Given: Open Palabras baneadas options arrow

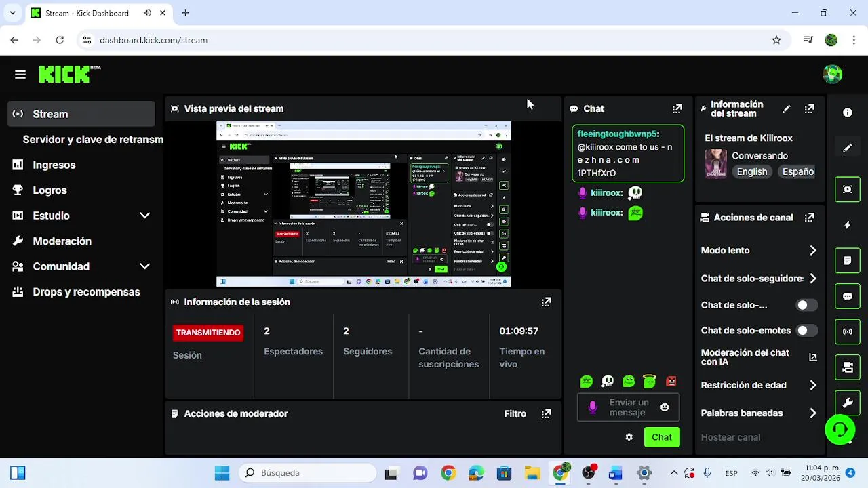Looking at the screenshot, I should coord(813,413).
